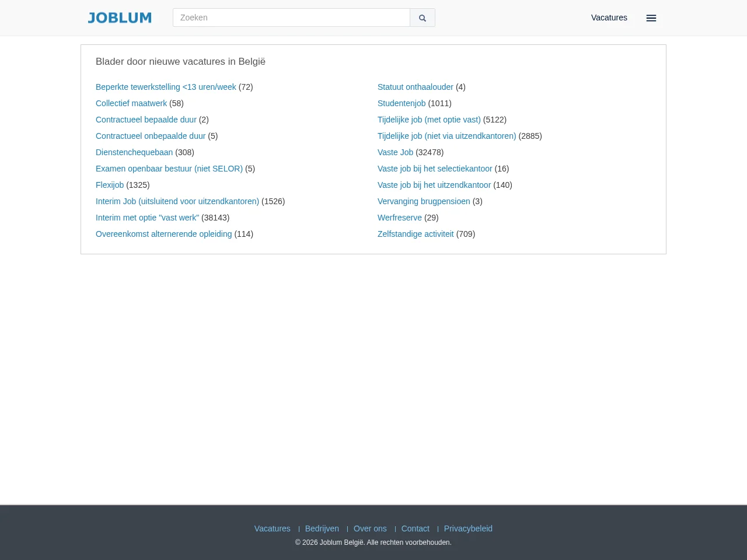The height and width of the screenshot is (560, 747).
Task: Click the "(32478)" count beside Vaste Job
Action: click(430, 152)
